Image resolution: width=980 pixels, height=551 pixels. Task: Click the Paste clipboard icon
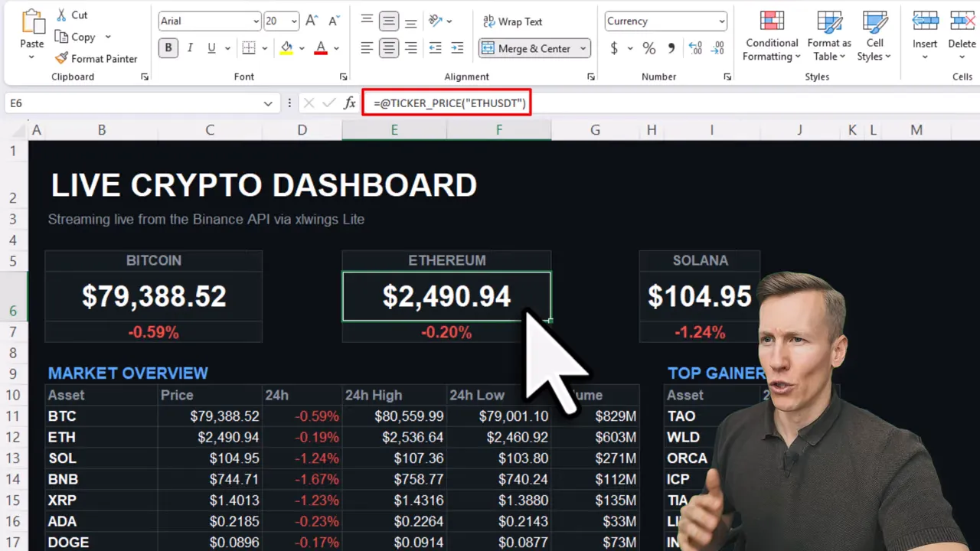[32, 21]
